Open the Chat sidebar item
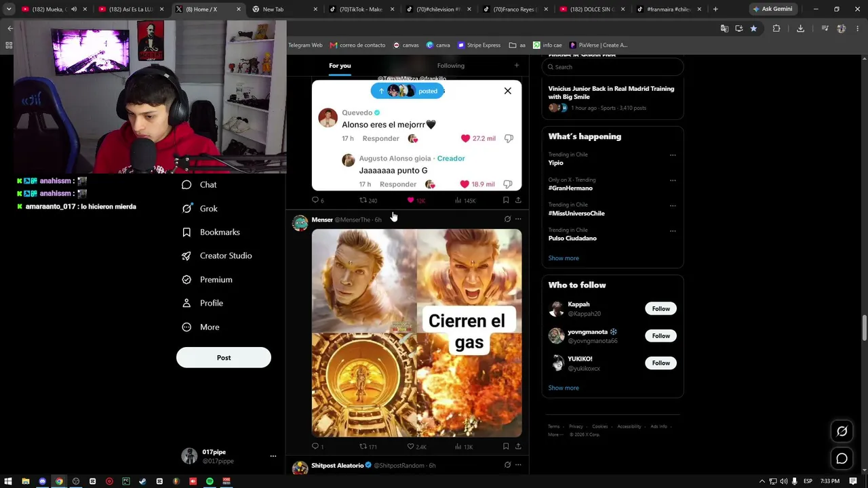 pyautogui.click(x=199, y=184)
